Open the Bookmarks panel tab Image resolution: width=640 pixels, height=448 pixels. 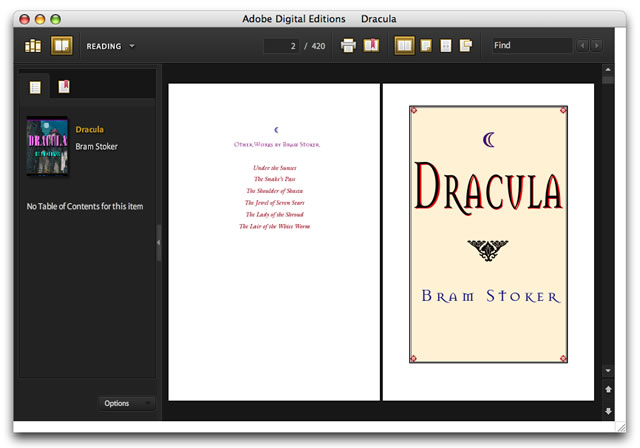pyautogui.click(x=64, y=86)
